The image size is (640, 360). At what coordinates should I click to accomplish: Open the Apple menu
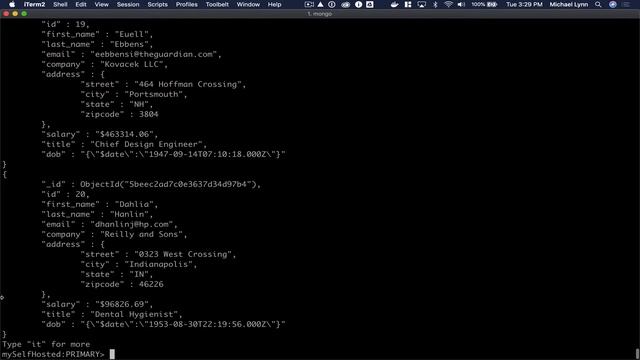[x=12, y=4]
